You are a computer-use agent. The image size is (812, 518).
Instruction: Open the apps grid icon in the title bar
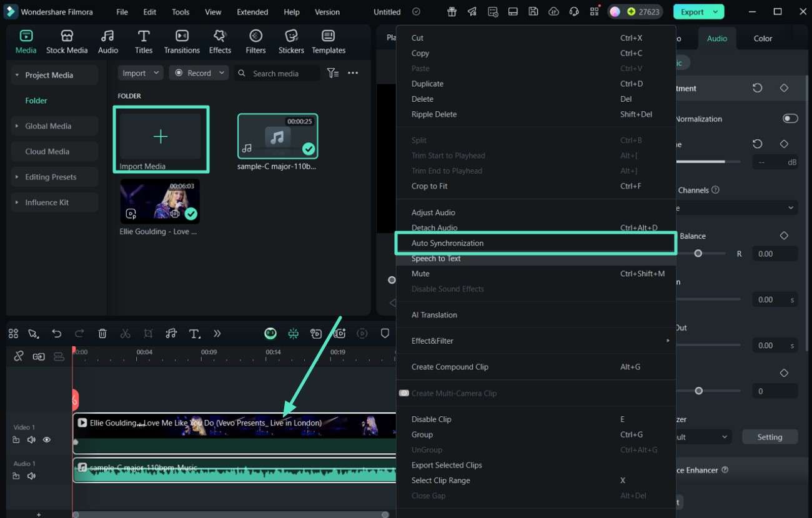(594, 12)
